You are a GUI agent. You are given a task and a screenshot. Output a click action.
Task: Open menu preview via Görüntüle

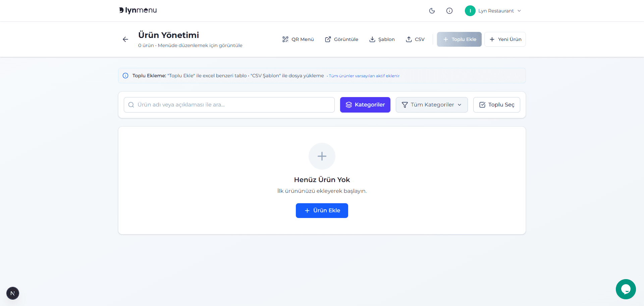pos(341,39)
